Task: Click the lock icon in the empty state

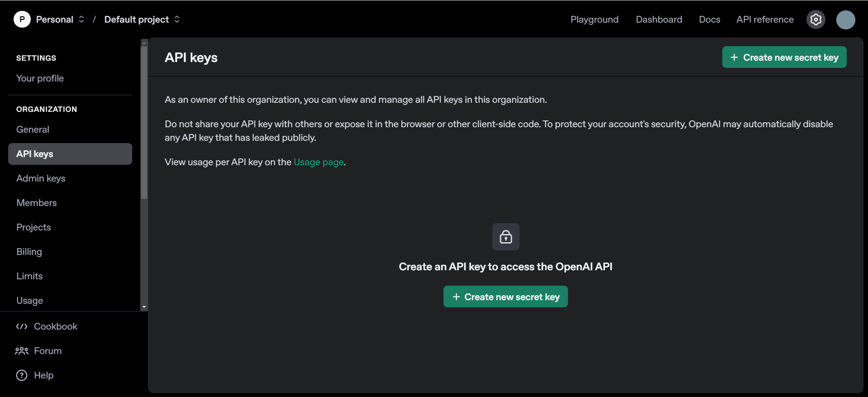Action: click(506, 237)
